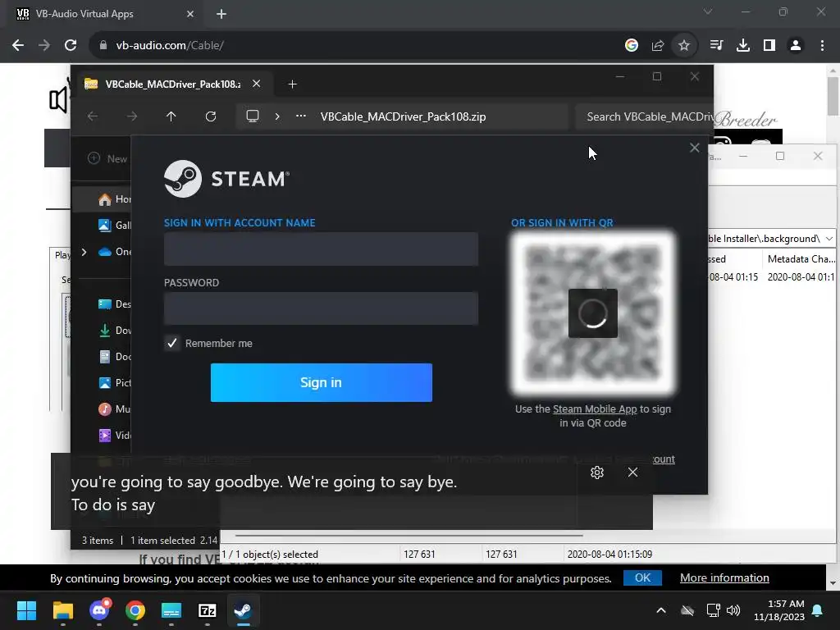Open the Steam Mobile App link

pyautogui.click(x=595, y=409)
